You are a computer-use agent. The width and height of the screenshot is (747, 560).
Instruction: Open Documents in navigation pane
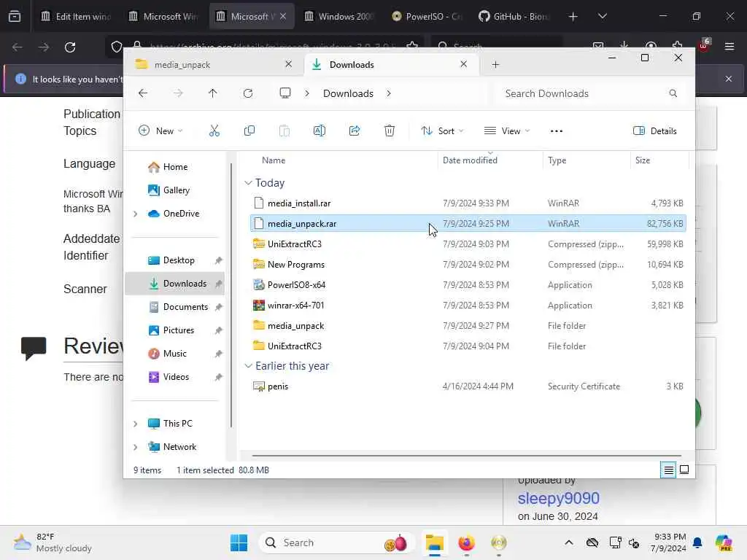coord(174,307)
